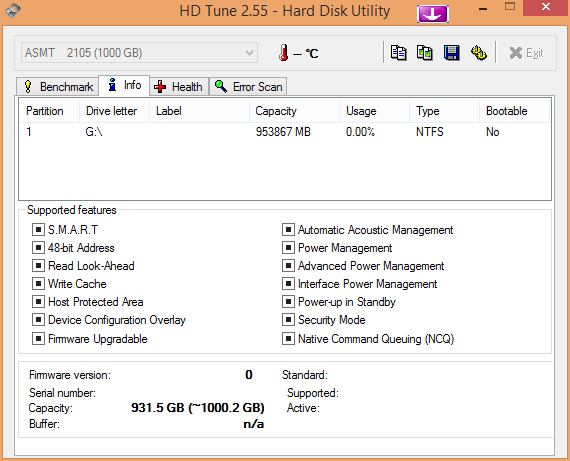The image size is (570, 461).
Task: Click the HD Tune app icon in title bar
Action: pyautogui.click(x=13, y=10)
